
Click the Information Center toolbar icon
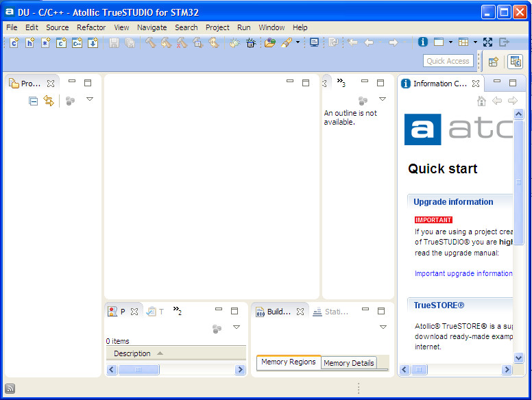pos(422,42)
